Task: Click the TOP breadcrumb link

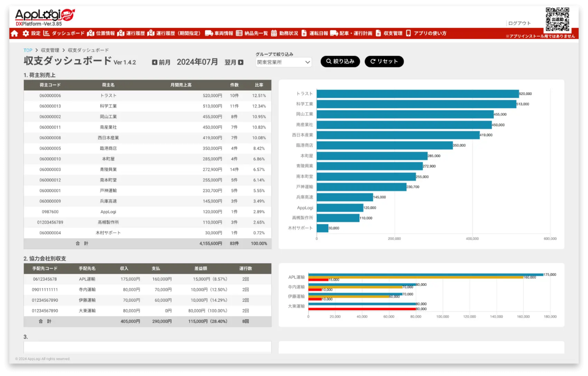Action: point(28,50)
